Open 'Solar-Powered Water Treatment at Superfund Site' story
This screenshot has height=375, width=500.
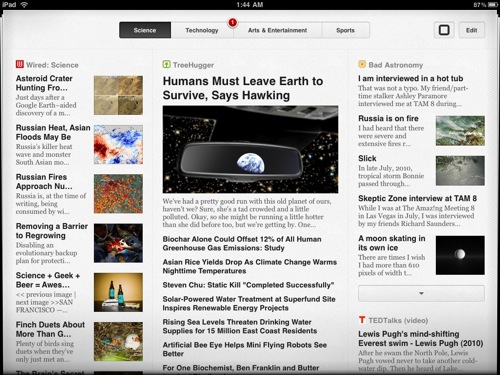pos(249,303)
